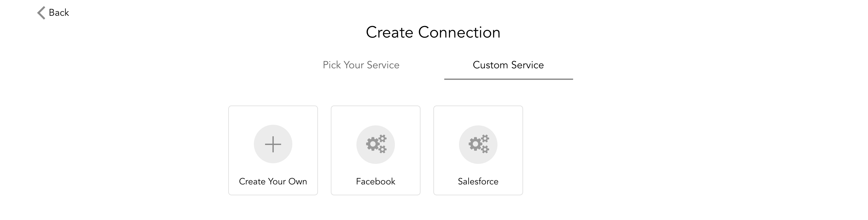This screenshot has height=220, width=868.
Task: Click the Back text link
Action: [x=59, y=13]
